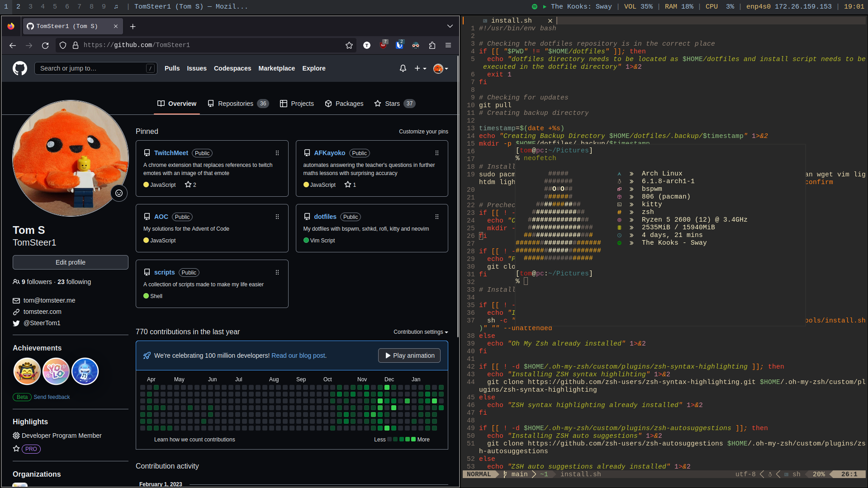The height and width of the screenshot is (488, 868).
Task: Switch to the Packages tab
Action: (x=344, y=104)
